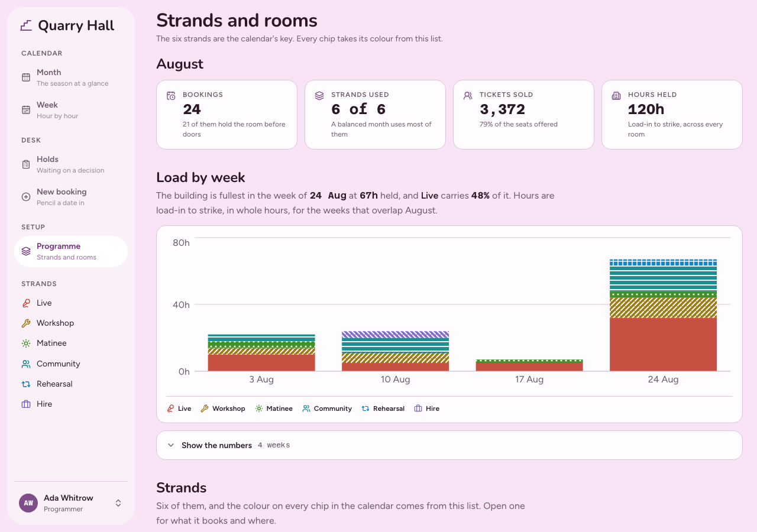Toggle the Live series in chart legend
The width and height of the screenshot is (757, 532).
[x=179, y=408]
